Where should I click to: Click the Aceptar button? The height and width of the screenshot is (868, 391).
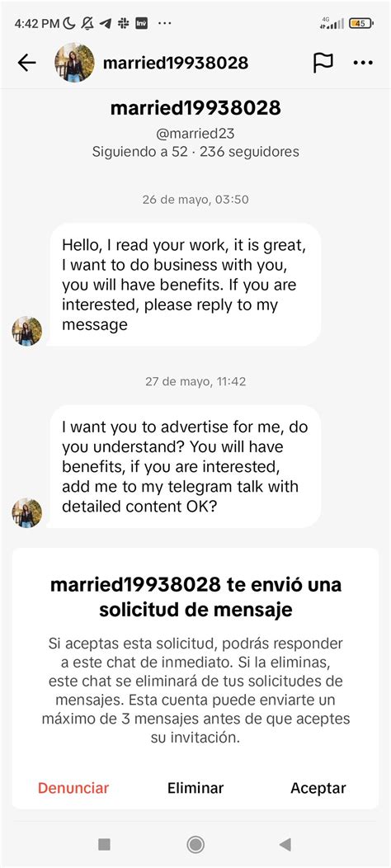[318, 788]
